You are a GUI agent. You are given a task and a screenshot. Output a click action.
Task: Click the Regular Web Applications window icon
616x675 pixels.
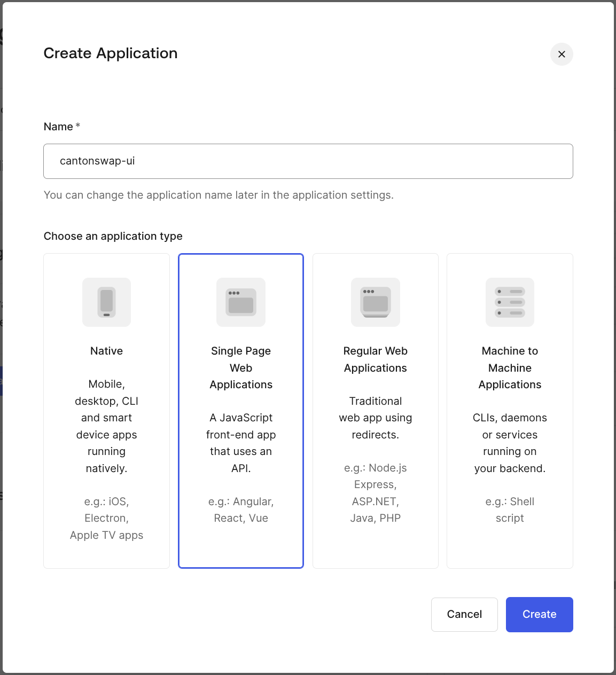tap(376, 302)
